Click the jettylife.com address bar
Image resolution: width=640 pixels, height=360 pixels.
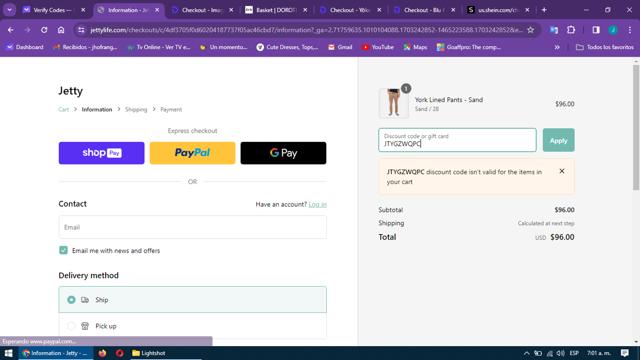click(306, 30)
